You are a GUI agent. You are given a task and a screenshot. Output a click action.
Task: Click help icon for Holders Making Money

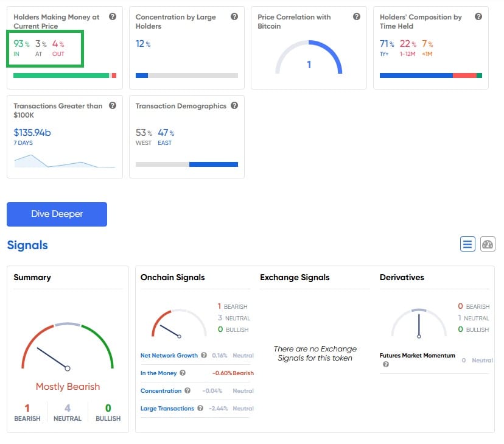(x=113, y=17)
